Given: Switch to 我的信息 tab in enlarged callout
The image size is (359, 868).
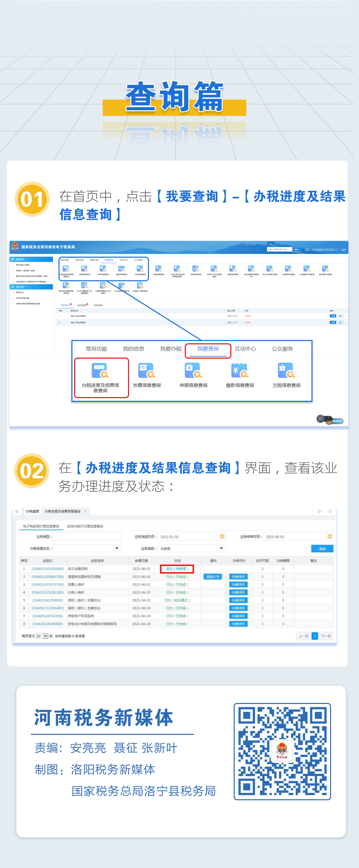Looking at the screenshot, I should (133, 349).
